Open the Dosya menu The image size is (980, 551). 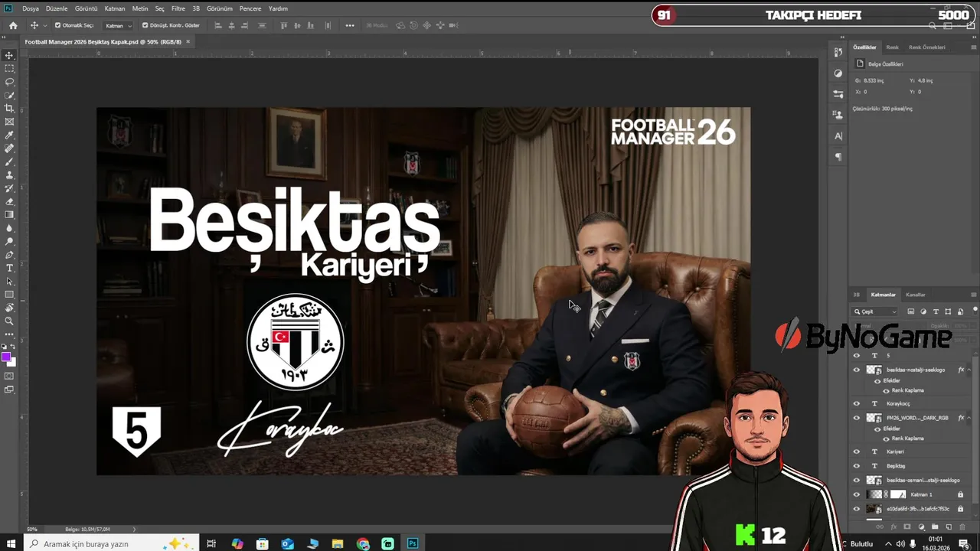coord(31,8)
